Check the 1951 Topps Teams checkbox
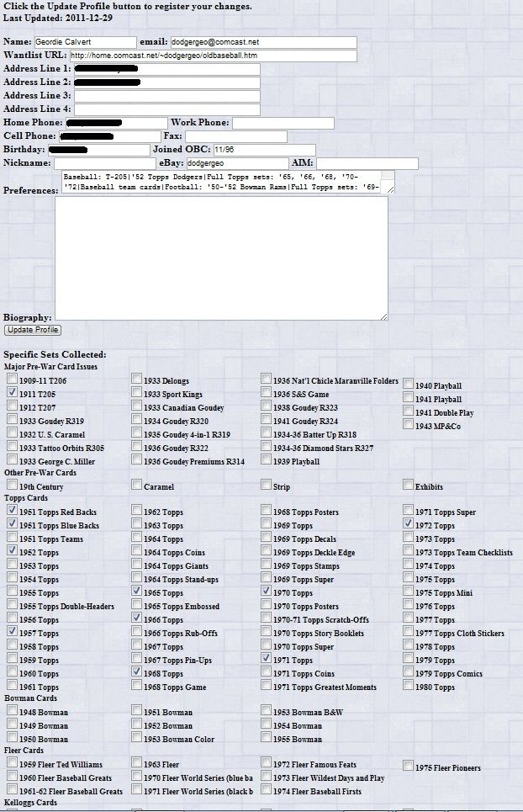This screenshot has height=812, width=523. click(x=12, y=537)
